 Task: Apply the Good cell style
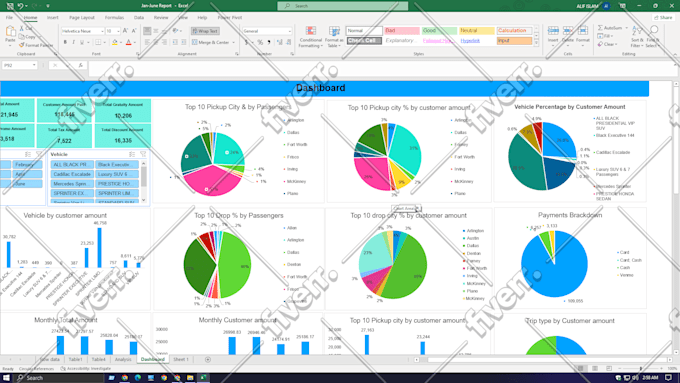(439, 31)
